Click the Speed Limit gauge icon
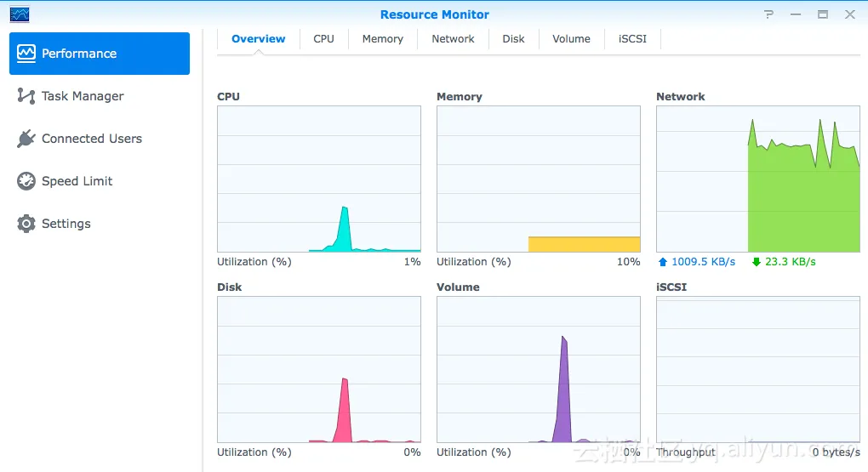The width and height of the screenshot is (868, 472). point(26,181)
